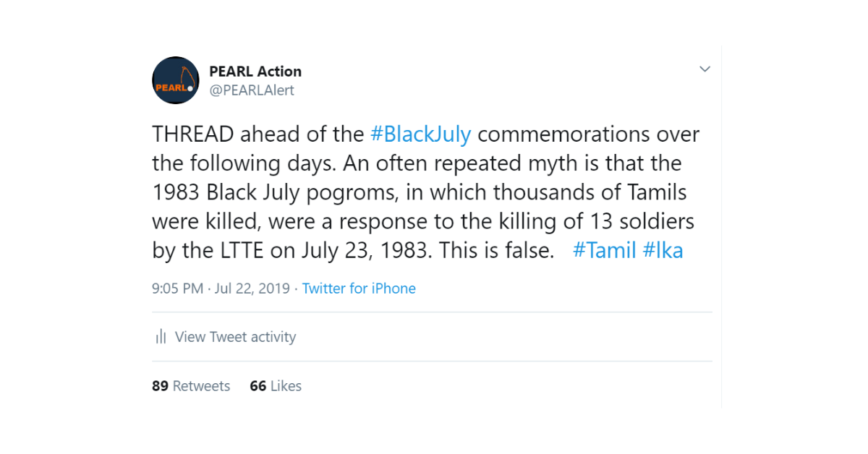Click the sentence "This is false."
The height and width of the screenshot is (454, 868).
click(498, 250)
